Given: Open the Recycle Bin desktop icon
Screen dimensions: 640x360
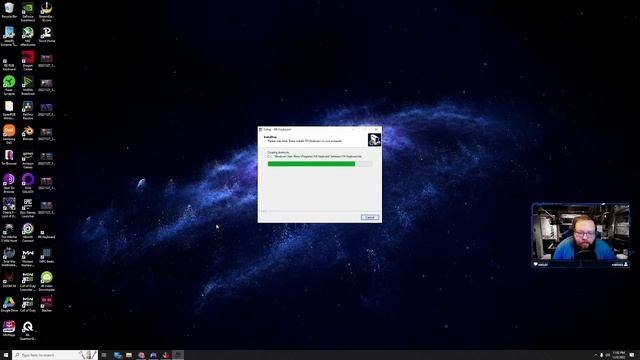Looking at the screenshot, I should pos(9,10).
